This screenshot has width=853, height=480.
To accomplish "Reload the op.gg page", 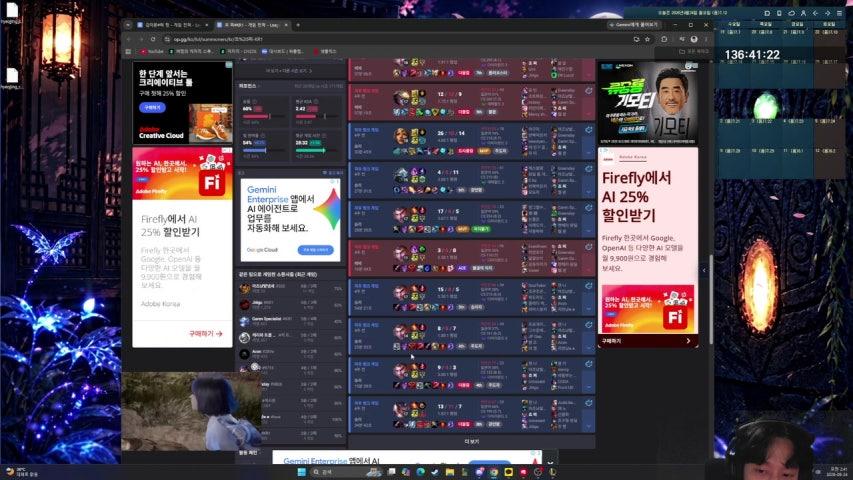I will point(153,39).
